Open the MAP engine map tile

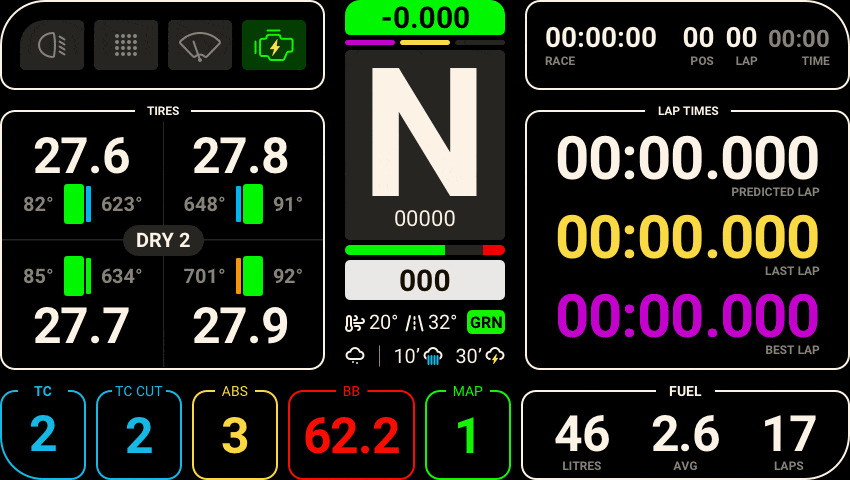pyautogui.click(x=467, y=434)
